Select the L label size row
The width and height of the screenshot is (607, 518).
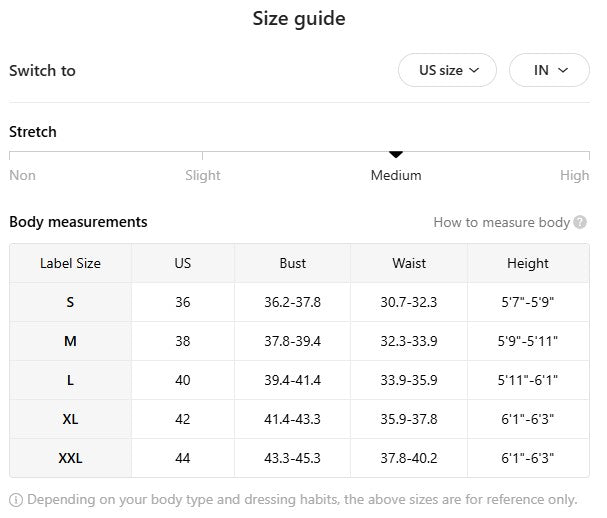[x=70, y=380]
